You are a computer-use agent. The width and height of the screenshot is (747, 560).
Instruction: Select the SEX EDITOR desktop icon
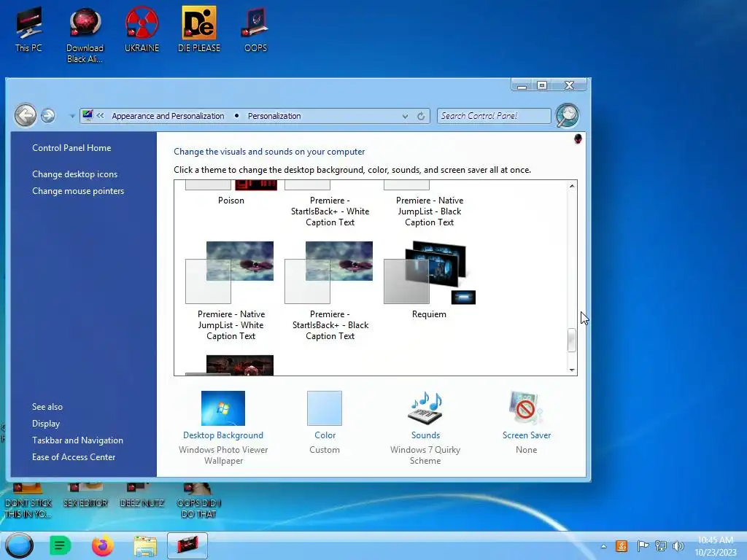click(85, 496)
